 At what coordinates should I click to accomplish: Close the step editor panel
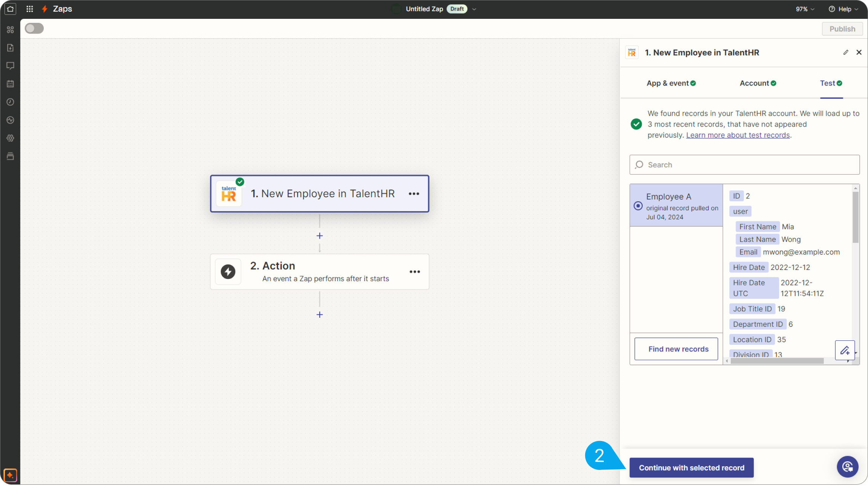859,52
